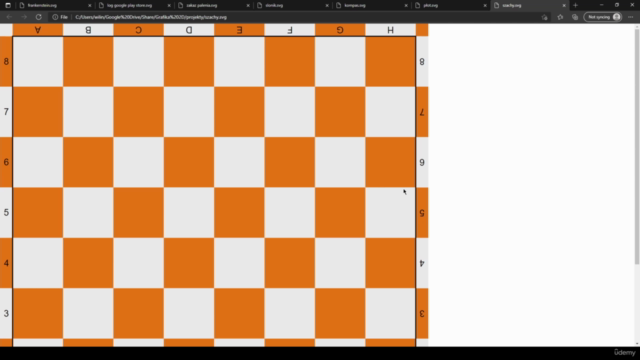The image size is (640, 360).
Task: Click the light square A8 on the chessboard
Action: (x=38, y=62)
